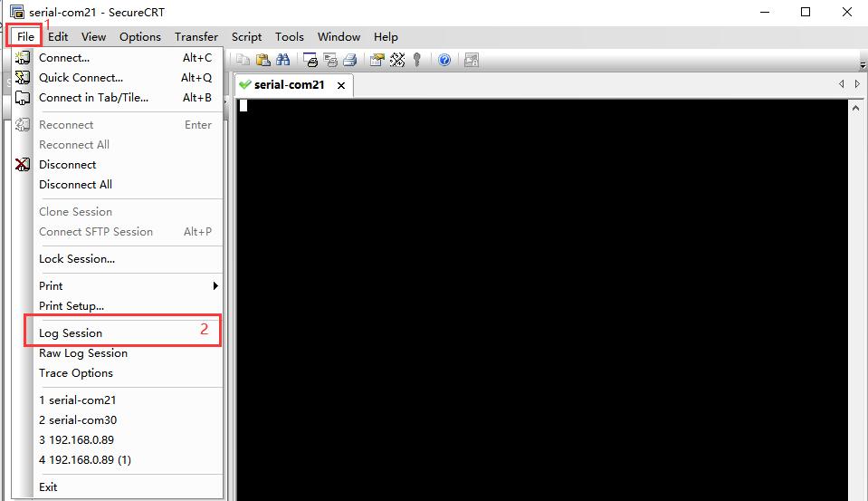Open the View menu
This screenshot has height=501, width=868.
(93, 36)
